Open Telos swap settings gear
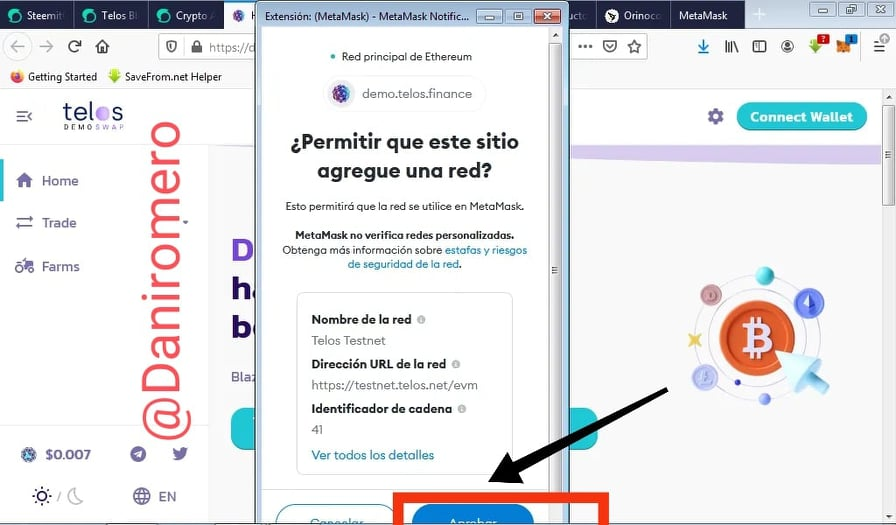 click(x=715, y=117)
